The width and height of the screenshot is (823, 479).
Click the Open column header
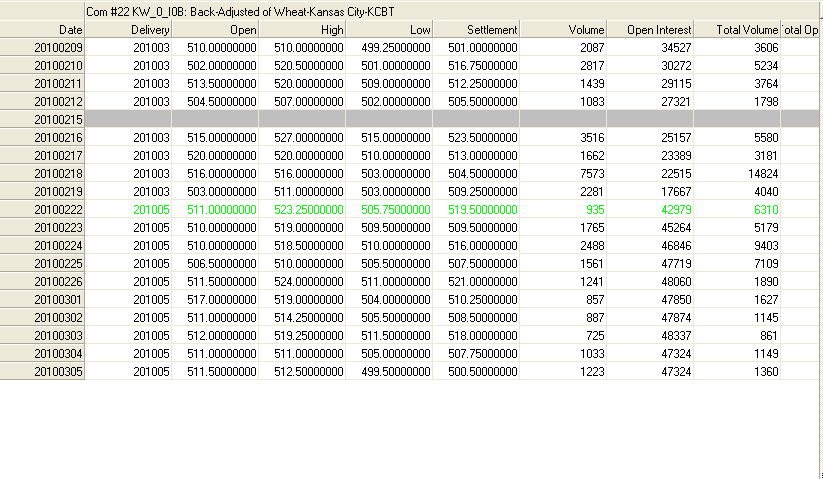[215, 30]
